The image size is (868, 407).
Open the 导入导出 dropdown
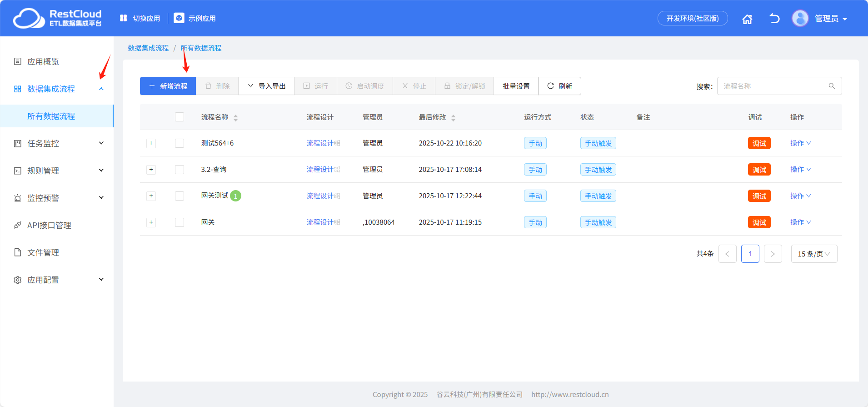tap(266, 86)
